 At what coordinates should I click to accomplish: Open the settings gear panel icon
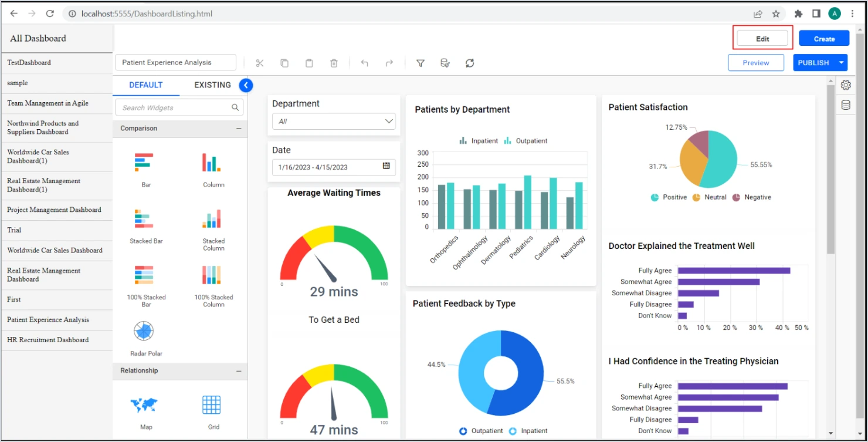pyautogui.click(x=846, y=85)
